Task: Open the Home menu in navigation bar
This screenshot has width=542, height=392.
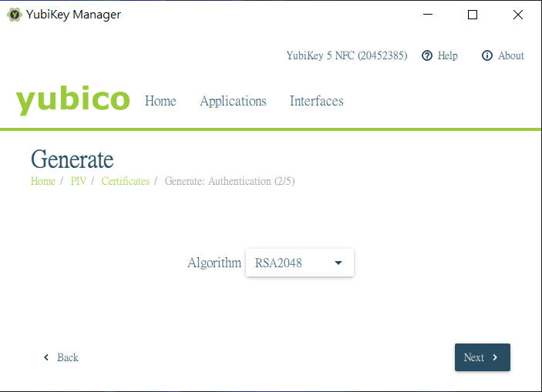Action: [160, 101]
